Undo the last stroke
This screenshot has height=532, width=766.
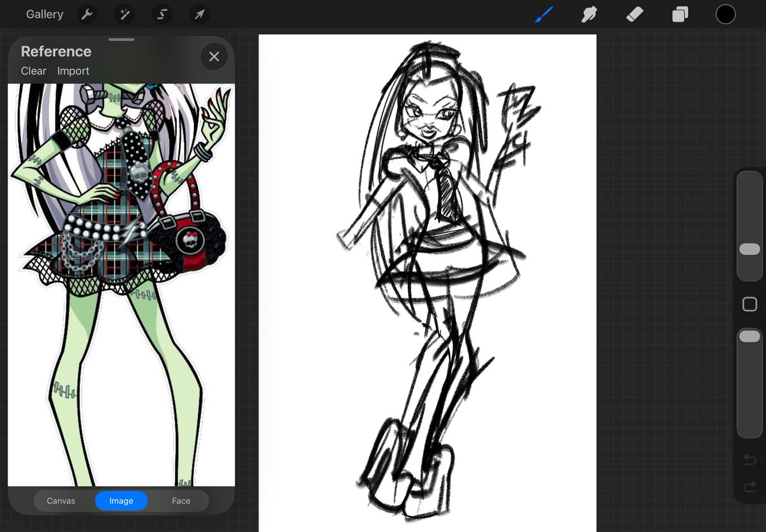point(749,460)
